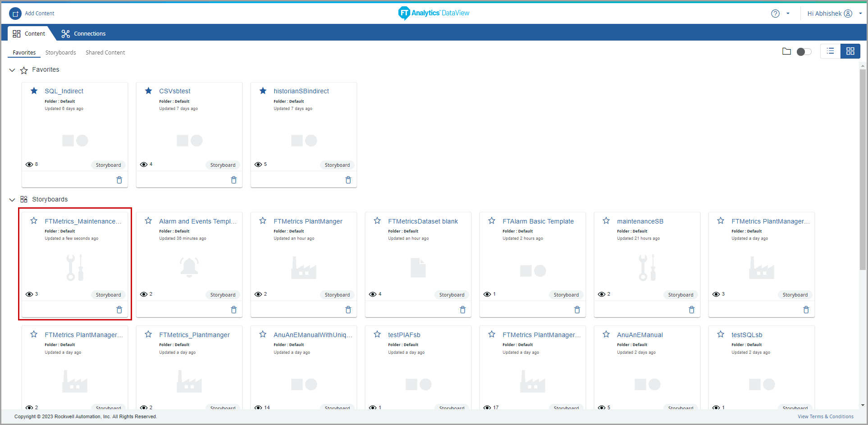Open View Terms & Conditions link
This screenshot has width=868, height=425.
[826, 416]
